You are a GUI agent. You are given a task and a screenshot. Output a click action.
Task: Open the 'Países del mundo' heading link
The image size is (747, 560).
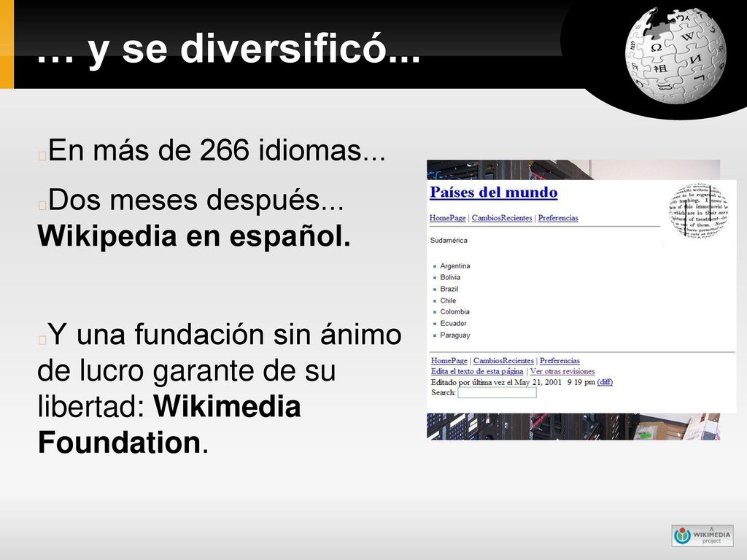pos(494,192)
